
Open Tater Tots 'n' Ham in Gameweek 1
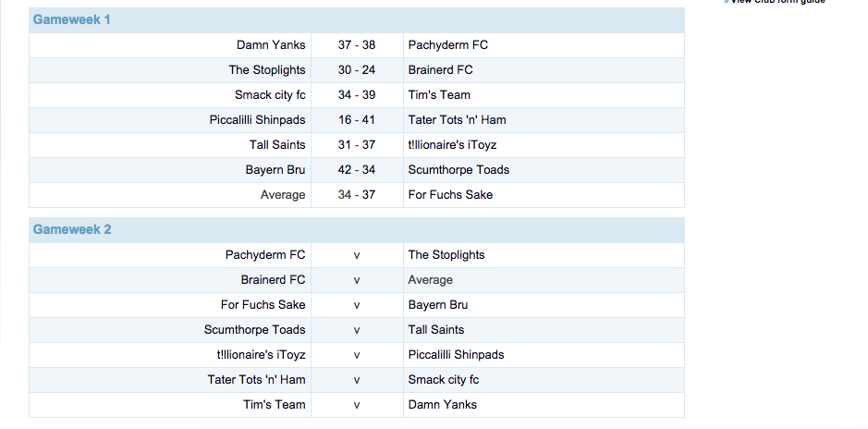[x=457, y=120]
